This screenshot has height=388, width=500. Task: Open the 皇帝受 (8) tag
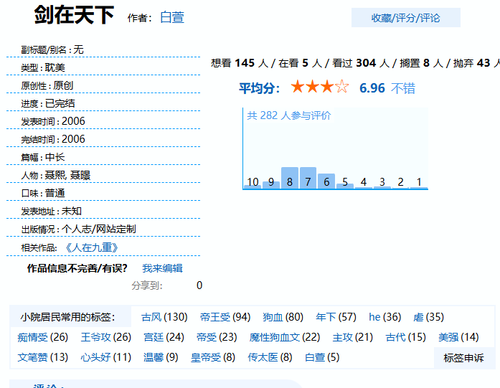[x=213, y=358]
